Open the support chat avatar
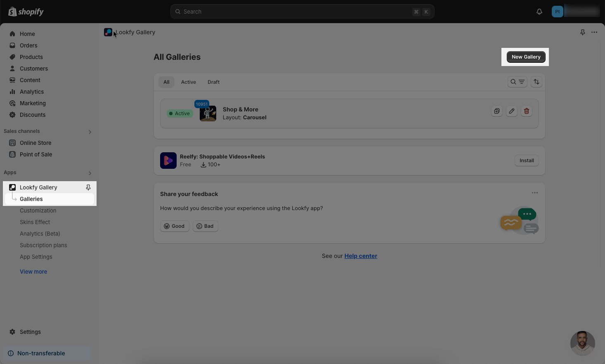 (582, 343)
